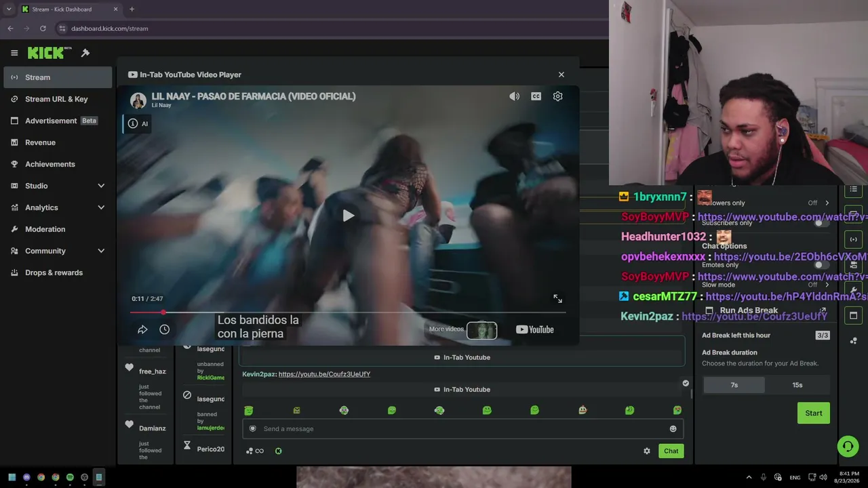Select 7s ad break duration

[734, 385]
